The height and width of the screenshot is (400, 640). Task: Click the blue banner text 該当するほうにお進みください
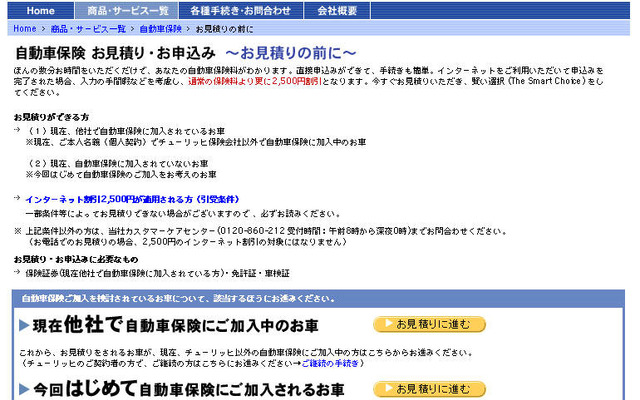[x=274, y=299]
